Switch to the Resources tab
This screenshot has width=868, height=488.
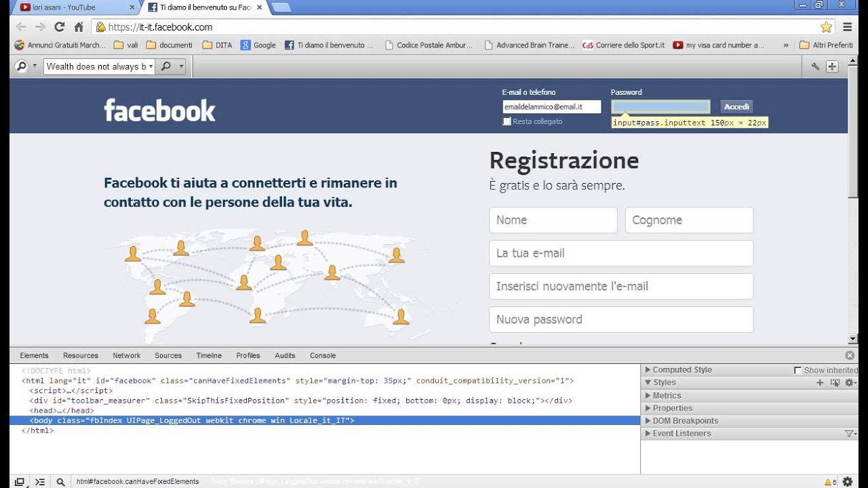(81, 355)
